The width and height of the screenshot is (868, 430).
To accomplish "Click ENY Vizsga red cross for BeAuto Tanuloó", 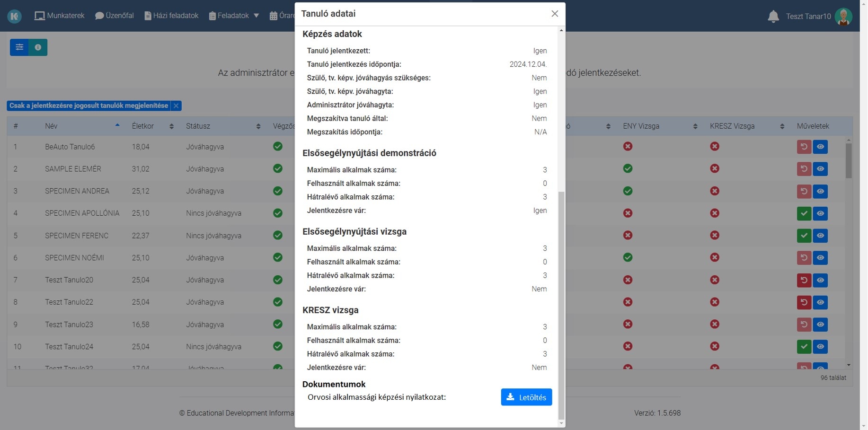I will [x=628, y=146].
